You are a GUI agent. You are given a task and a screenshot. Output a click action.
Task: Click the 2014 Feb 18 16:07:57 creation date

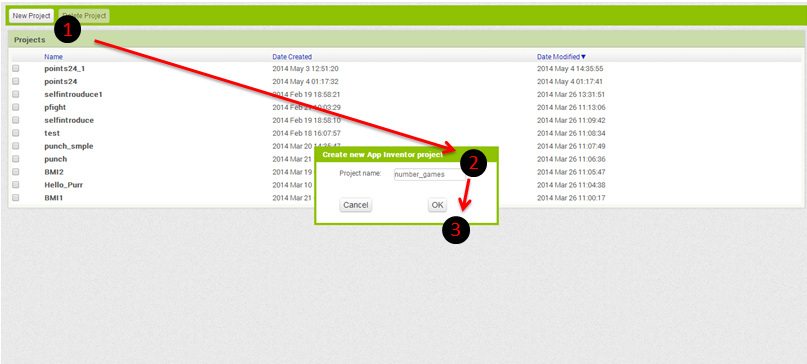306,133
